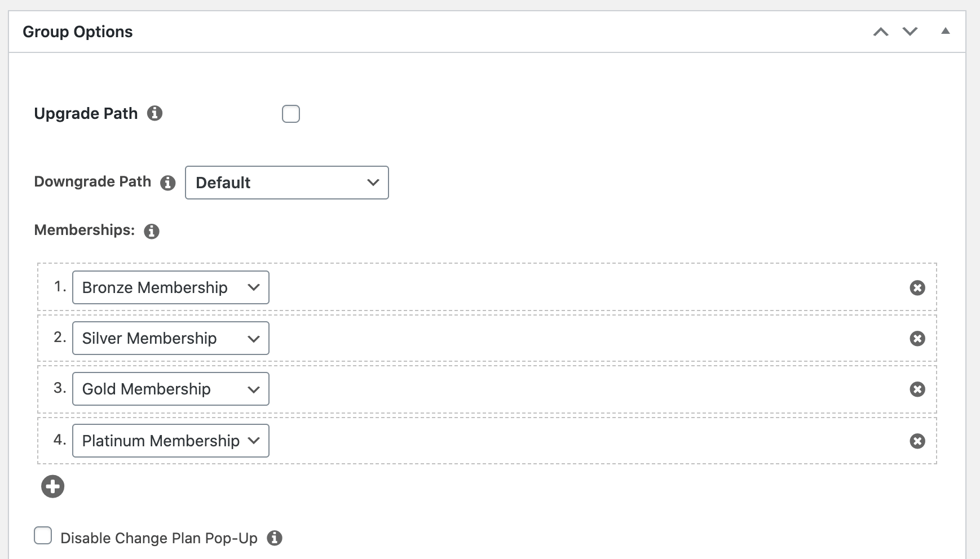Move Group Options panel up
Viewport: 980px width, 559px height.
[881, 32]
